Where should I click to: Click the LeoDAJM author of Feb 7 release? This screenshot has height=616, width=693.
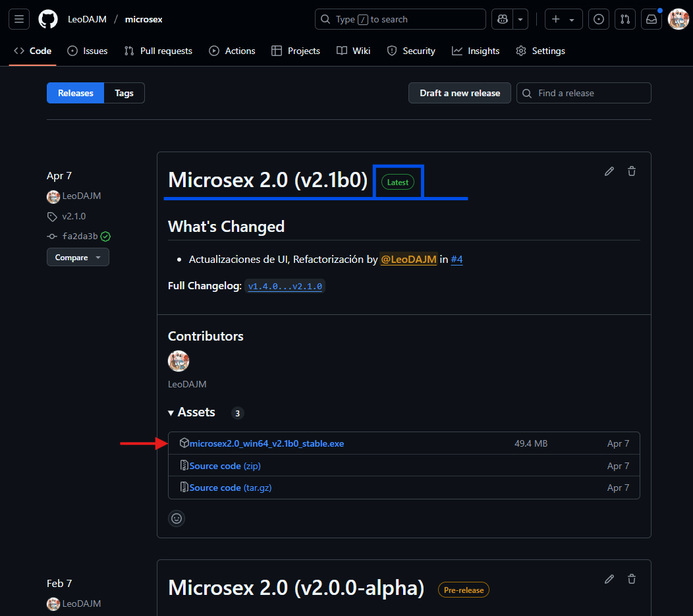[x=81, y=603]
